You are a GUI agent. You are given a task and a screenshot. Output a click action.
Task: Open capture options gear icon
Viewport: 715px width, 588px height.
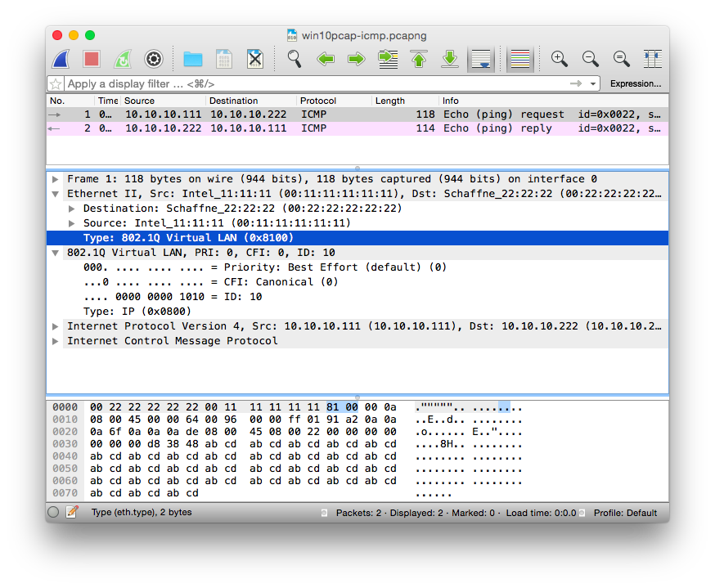pyautogui.click(x=154, y=59)
